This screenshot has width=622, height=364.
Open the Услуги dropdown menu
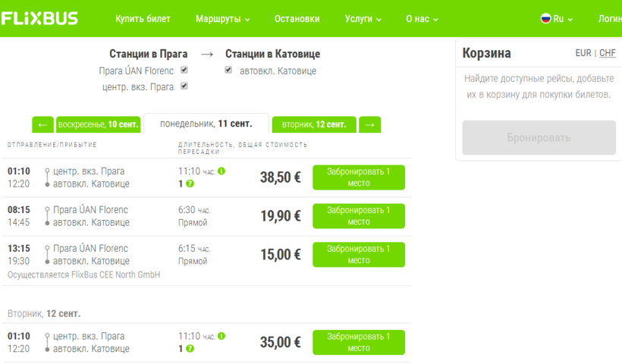tap(363, 19)
